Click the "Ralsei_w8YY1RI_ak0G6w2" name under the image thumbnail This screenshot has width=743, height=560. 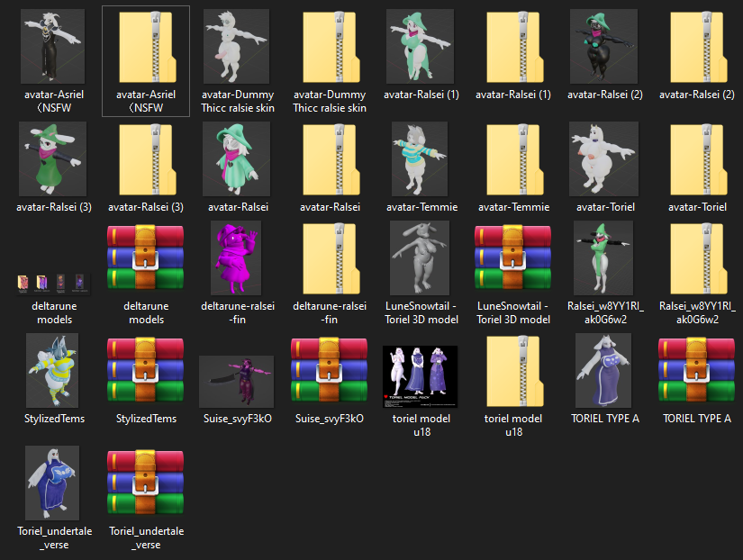[x=605, y=312]
